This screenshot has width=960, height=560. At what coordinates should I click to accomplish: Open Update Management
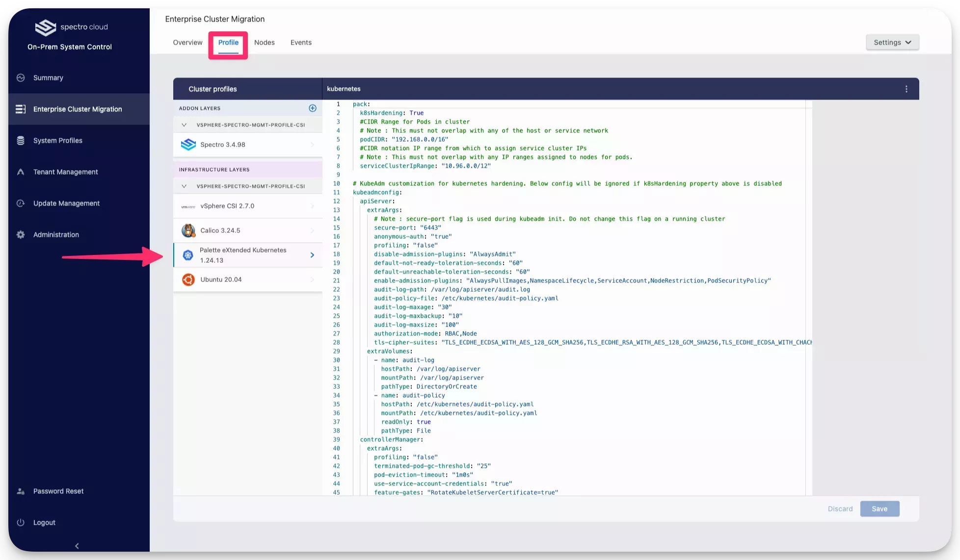[x=66, y=203]
